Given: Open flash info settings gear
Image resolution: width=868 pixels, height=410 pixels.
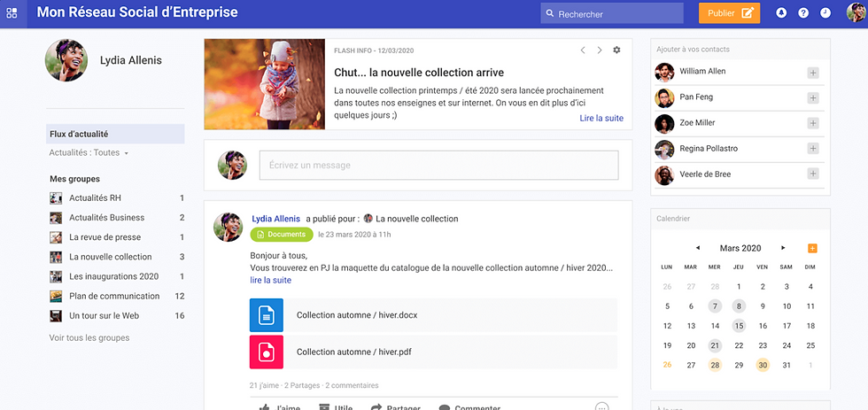Looking at the screenshot, I should (x=616, y=50).
